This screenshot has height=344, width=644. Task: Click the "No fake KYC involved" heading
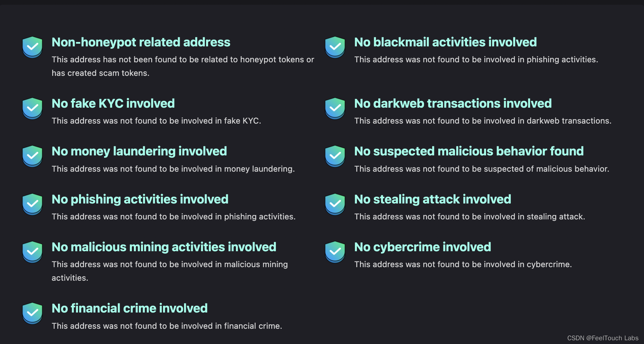click(113, 104)
